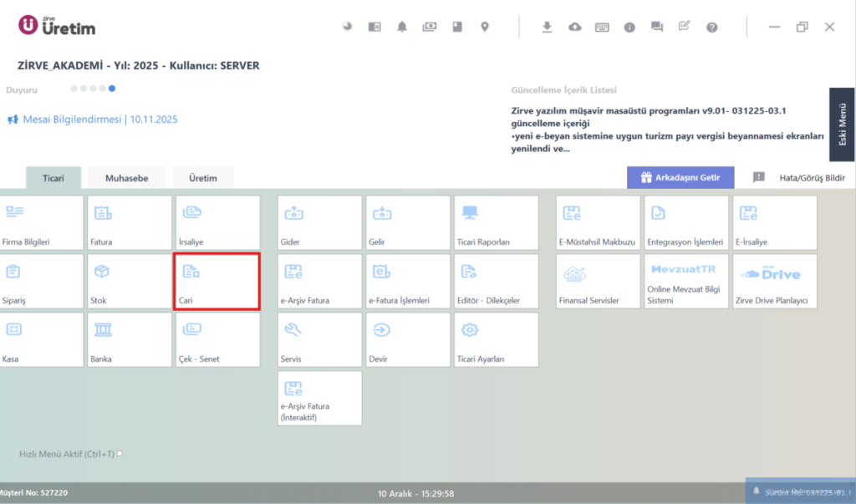
Task: Open the Fatura module tile
Action: pos(130,223)
